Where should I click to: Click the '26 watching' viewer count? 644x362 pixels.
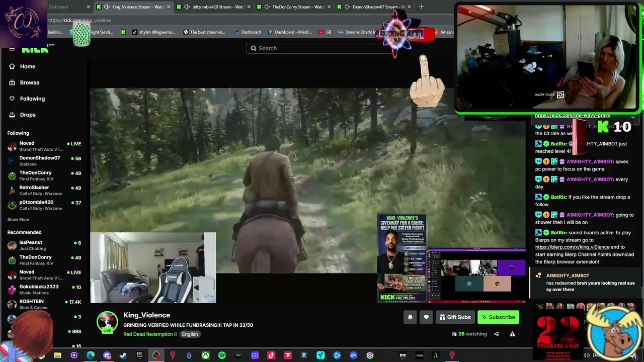click(x=470, y=334)
